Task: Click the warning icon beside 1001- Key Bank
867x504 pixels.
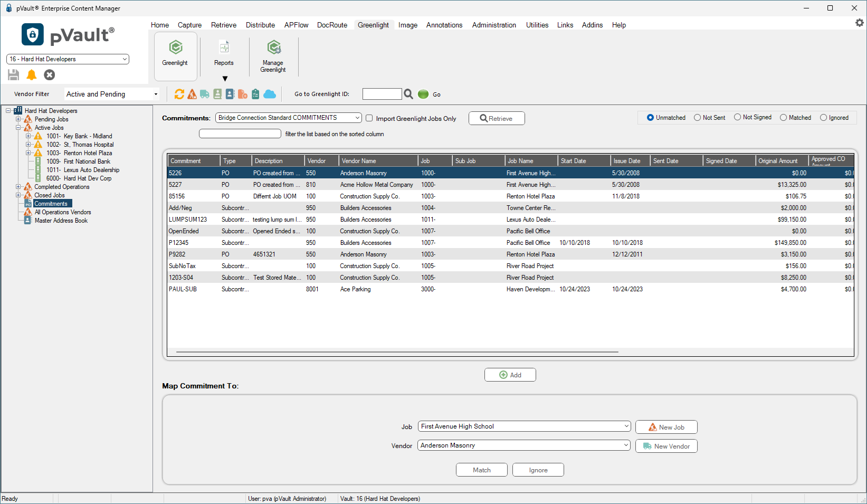Action: [38, 136]
